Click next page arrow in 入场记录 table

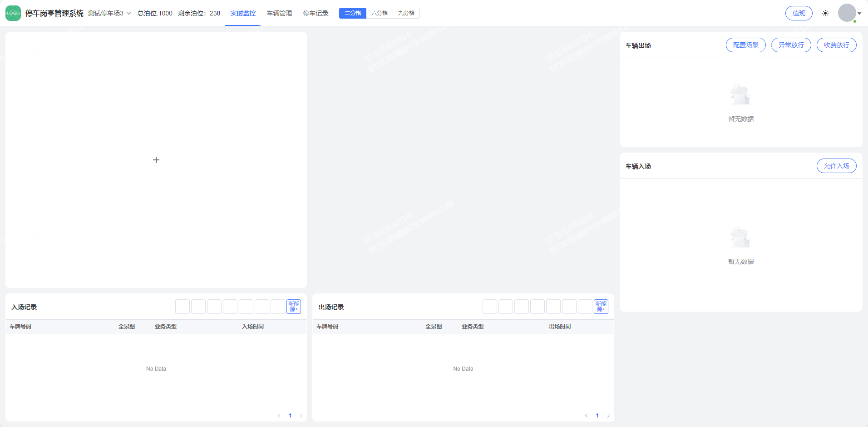(x=301, y=416)
